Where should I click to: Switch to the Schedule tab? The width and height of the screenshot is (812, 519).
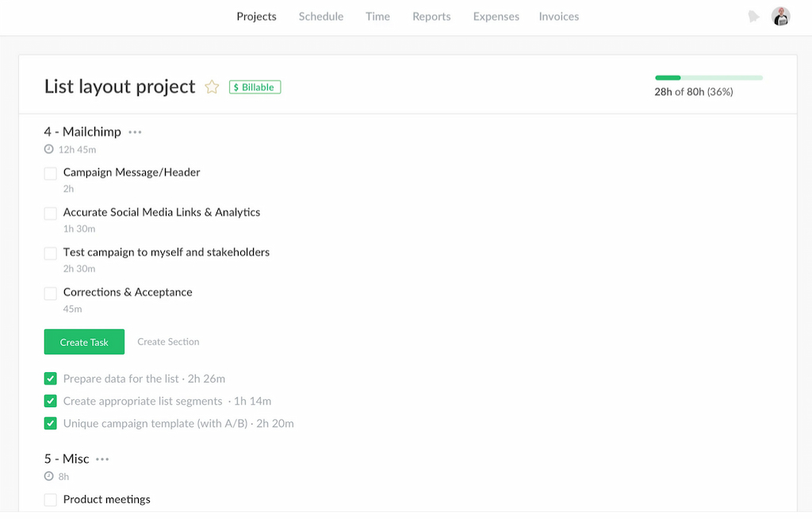[x=320, y=16]
